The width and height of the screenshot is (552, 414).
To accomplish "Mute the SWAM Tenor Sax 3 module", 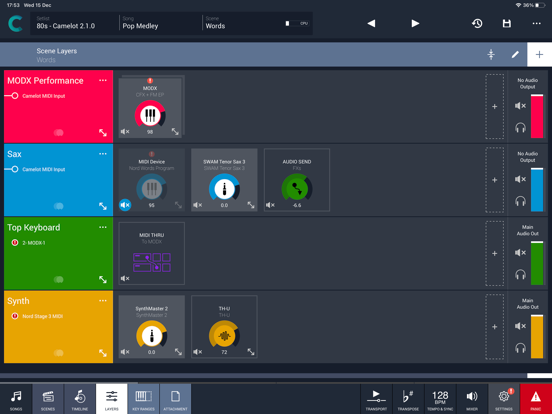I will (x=197, y=205).
